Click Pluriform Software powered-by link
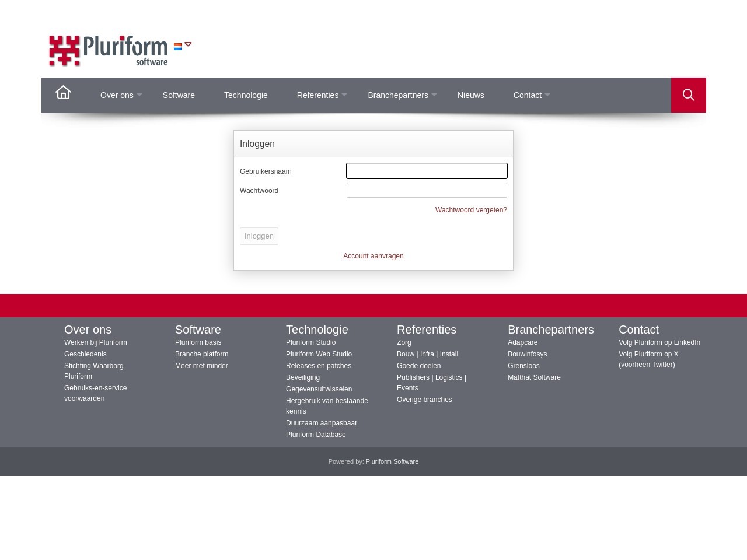747x560 pixels. (x=392, y=461)
